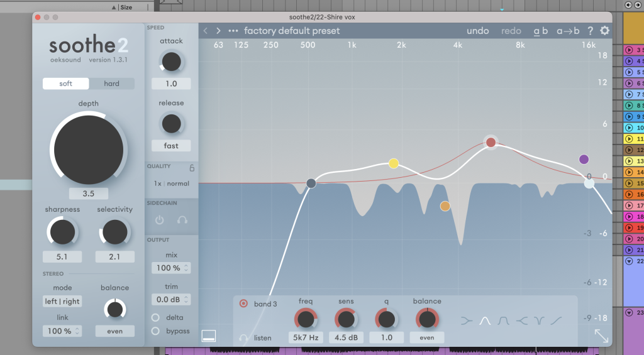Click the resize window arrow icon
The width and height of the screenshot is (644, 355).
pos(601,336)
